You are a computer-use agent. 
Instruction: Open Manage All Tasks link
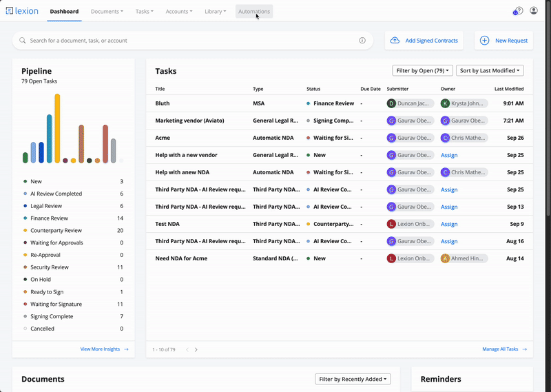click(x=500, y=349)
